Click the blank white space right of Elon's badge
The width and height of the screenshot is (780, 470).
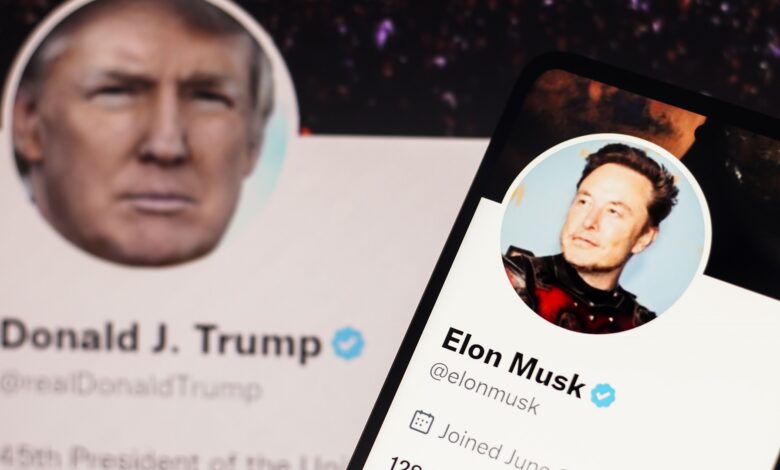(x=696, y=403)
